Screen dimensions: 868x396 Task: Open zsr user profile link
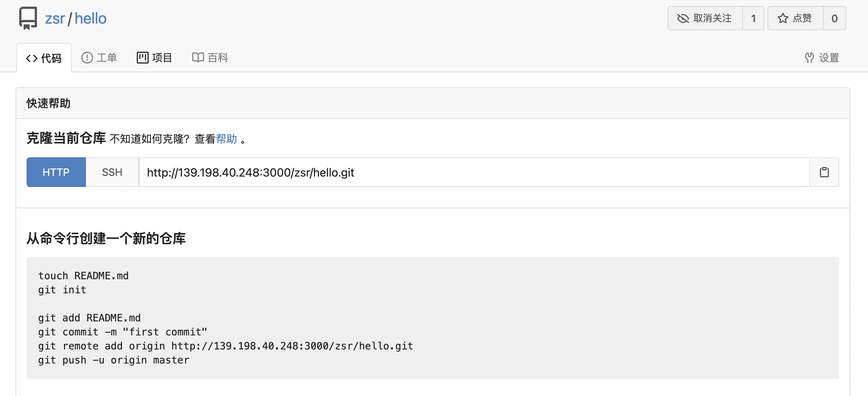click(55, 18)
